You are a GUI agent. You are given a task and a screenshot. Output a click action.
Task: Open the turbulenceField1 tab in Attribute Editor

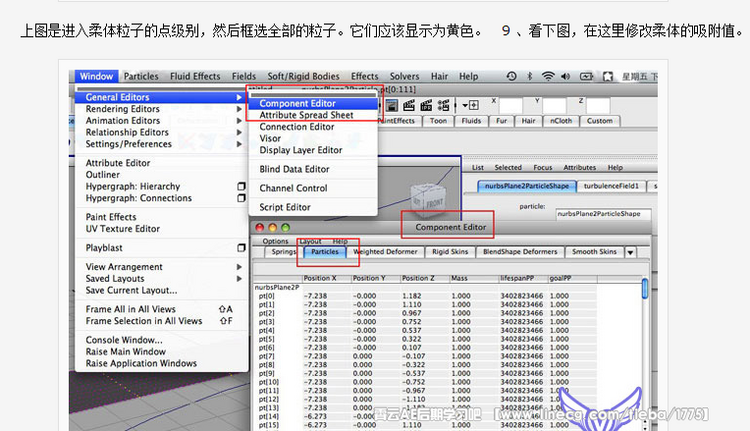(611, 186)
